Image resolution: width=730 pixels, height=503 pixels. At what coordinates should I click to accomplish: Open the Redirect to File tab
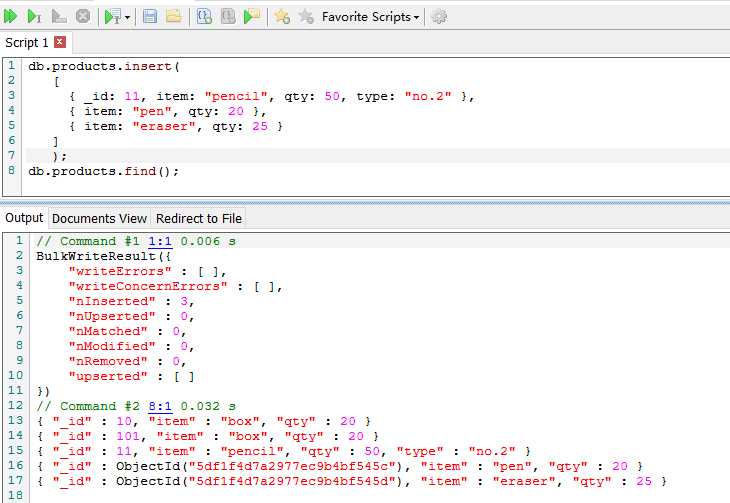199,218
